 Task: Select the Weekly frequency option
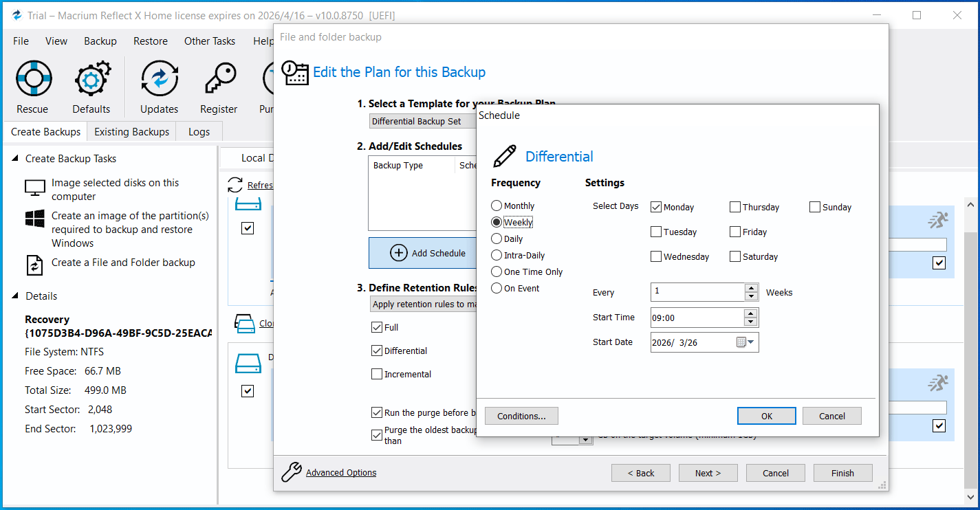click(x=496, y=222)
